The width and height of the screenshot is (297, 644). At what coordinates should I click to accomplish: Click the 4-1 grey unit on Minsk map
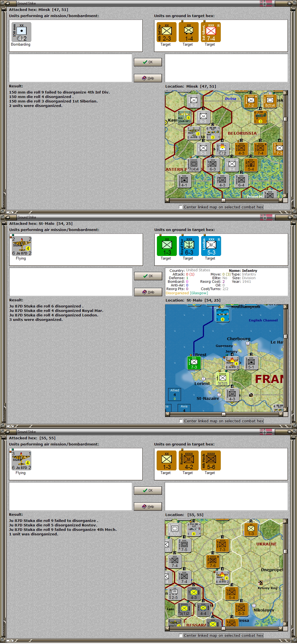click(184, 181)
